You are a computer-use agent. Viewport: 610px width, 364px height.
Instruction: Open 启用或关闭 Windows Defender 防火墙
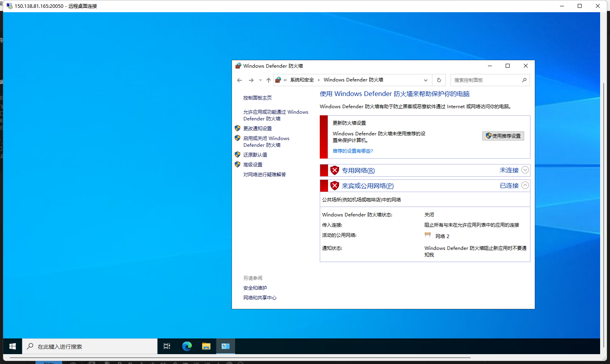[266, 142]
